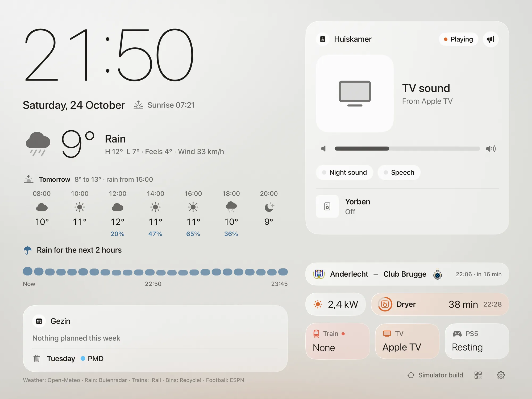Toggle Speech enhancement
532x399 pixels.
tap(399, 172)
